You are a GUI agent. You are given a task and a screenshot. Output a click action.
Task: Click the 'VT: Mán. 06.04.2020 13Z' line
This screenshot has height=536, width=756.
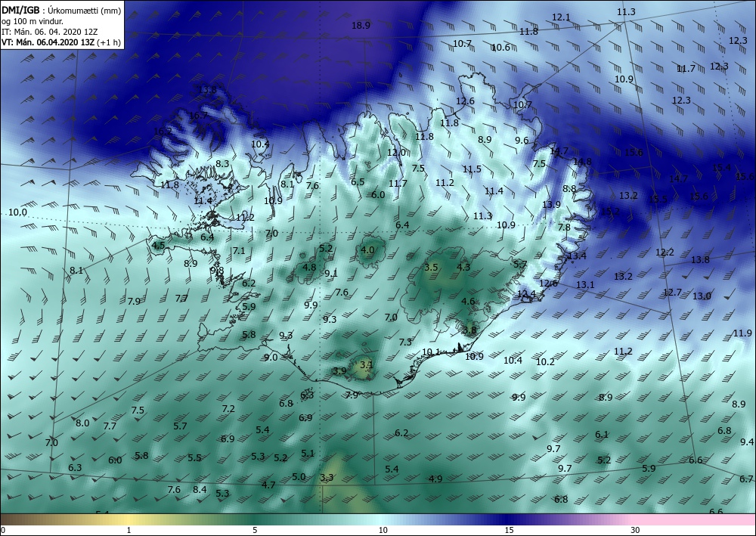click(x=48, y=42)
